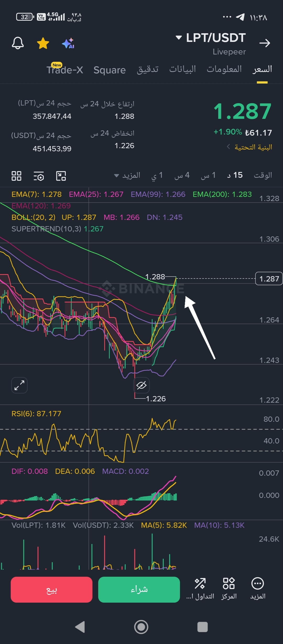The width and height of the screenshot is (283, 644).
Task: Tap the Vol(LPT): 1.81K label
Action: click(x=39, y=525)
